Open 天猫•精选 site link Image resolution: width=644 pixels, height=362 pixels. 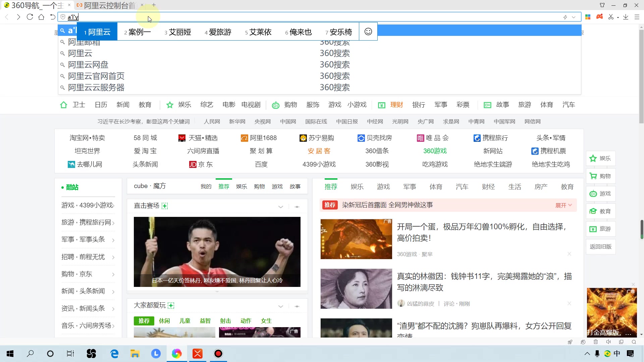(x=198, y=138)
